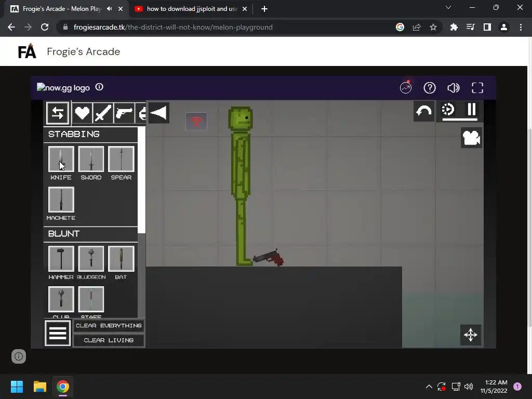The height and width of the screenshot is (399, 532).
Task: Choose the Machete weapon item
Action: click(61, 199)
